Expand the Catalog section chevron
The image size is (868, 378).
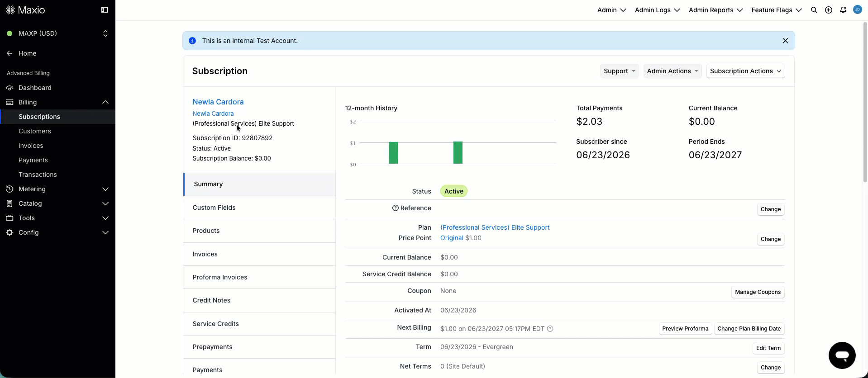pyautogui.click(x=105, y=203)
